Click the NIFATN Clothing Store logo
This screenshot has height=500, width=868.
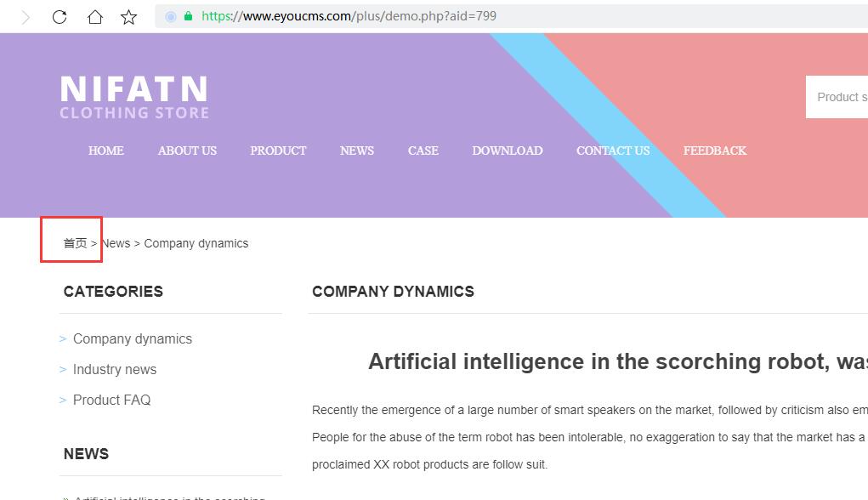point(134,97)
